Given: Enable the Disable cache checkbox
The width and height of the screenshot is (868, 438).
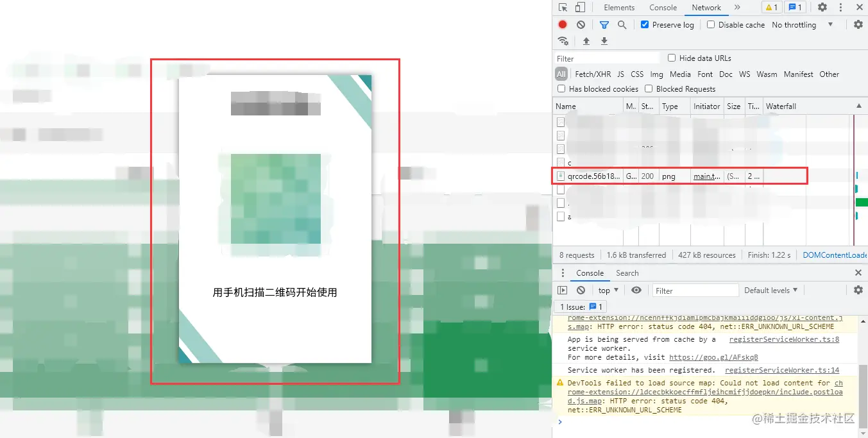Looking at the screenshot, I should click(711, 24).
